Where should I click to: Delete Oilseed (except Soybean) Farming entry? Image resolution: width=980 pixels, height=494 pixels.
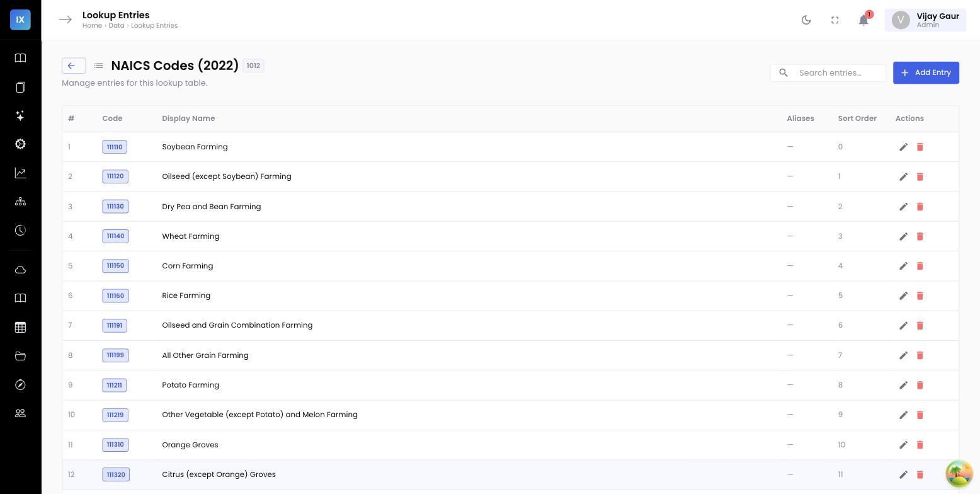click(x=920, y=176)
